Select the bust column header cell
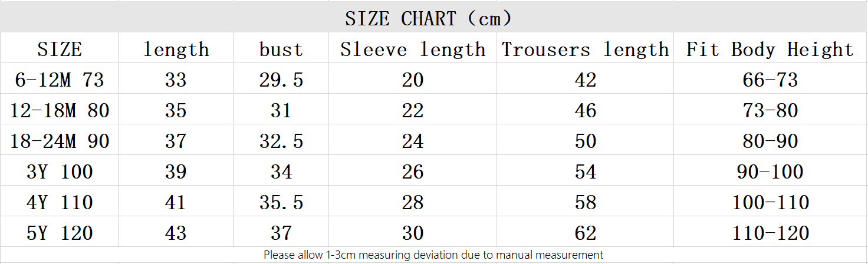The width and height of the screenshot is (868, 264). [281, 49]
